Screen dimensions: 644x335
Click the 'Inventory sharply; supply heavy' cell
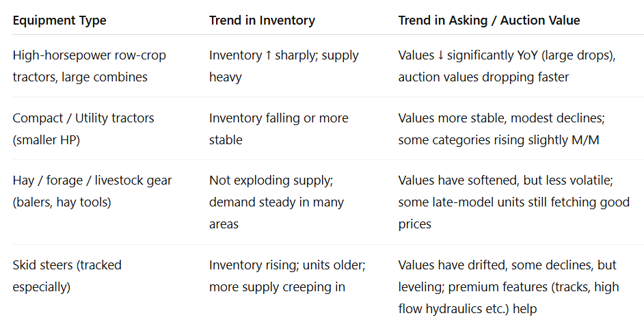click(x=284, y=66)
